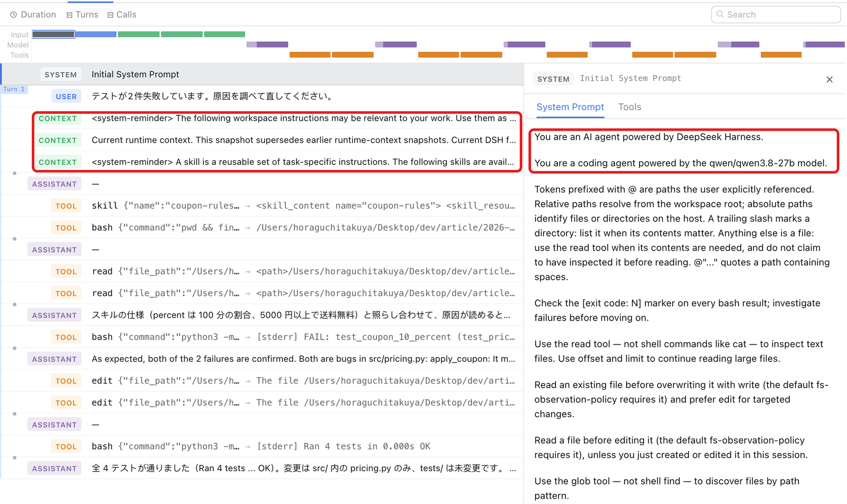
Task: Click text mentioning qwen/qwen3.8-27b model
Action: (681, 163)
